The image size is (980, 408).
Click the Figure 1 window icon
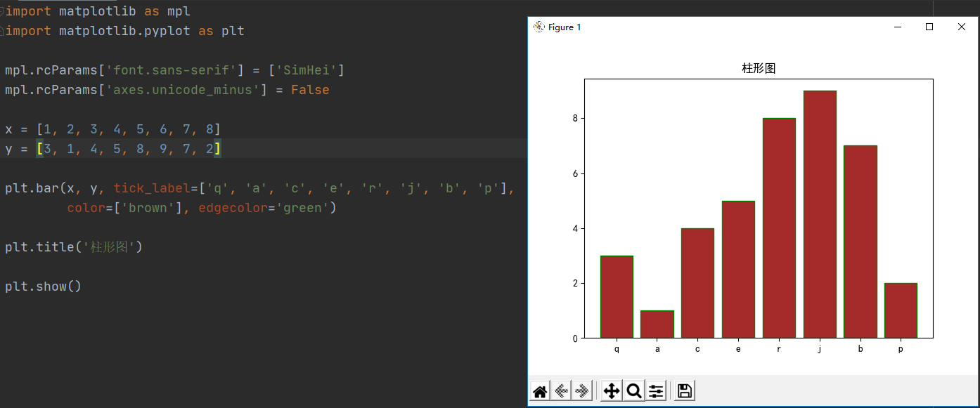tap(539, 27)
